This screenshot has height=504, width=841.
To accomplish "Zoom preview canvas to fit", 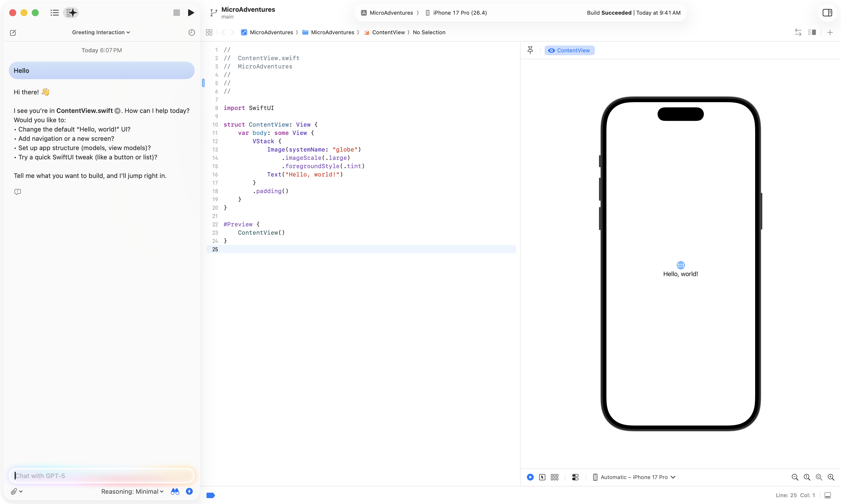I will click(x=819, y=477).
